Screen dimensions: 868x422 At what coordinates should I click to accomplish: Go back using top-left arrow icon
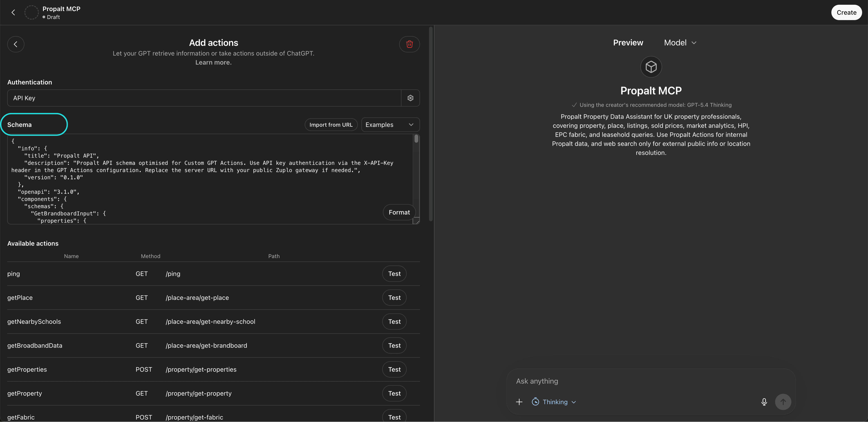point(13,12)
